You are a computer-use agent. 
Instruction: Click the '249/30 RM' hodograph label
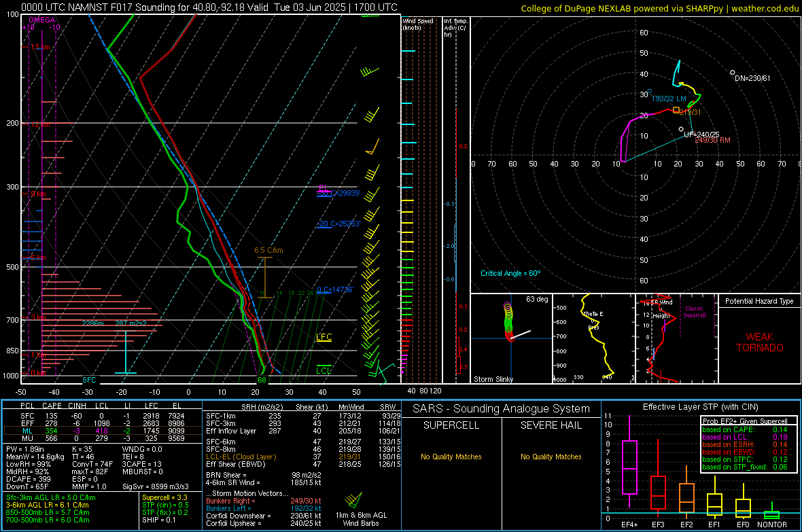[712, 140]
